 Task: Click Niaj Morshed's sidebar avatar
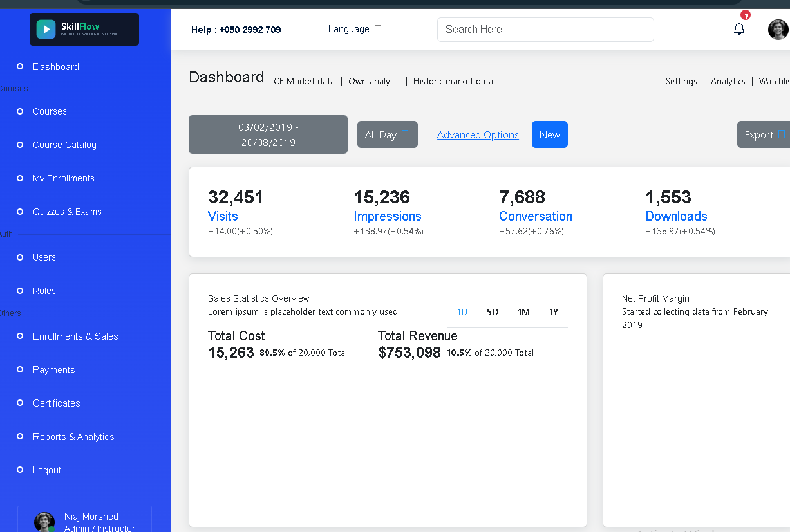click(x=44, y=522)
